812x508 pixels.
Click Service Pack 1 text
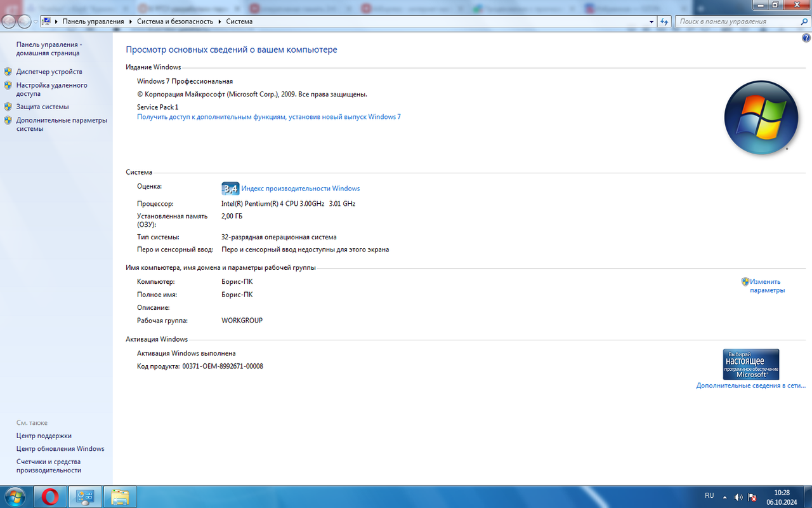pos(157,107)
